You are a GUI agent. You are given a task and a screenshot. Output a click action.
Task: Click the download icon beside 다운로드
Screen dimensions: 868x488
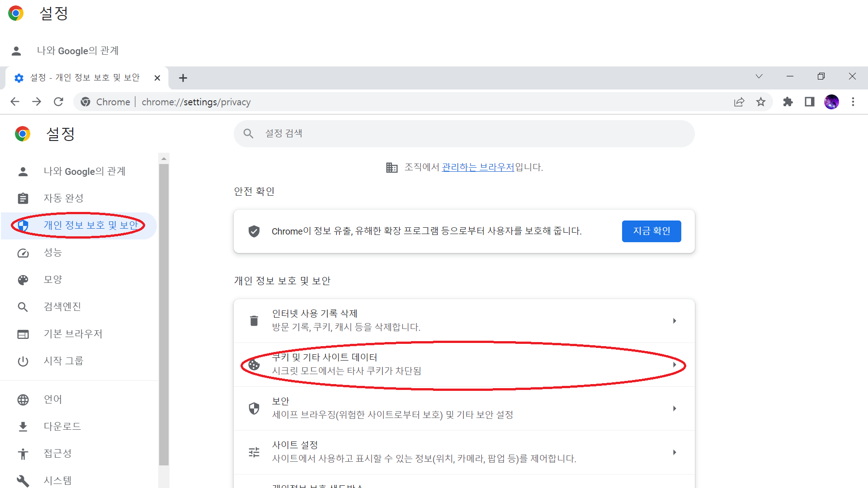[x=23, y=427]
